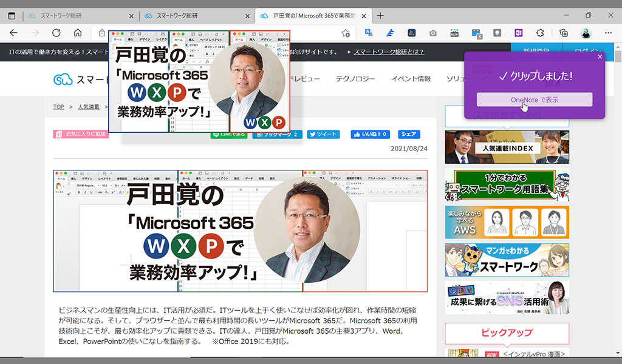This screenshot has width=622, height=364.
Task: Open the Collections icon in toolbar
Action: pos(564,33)
